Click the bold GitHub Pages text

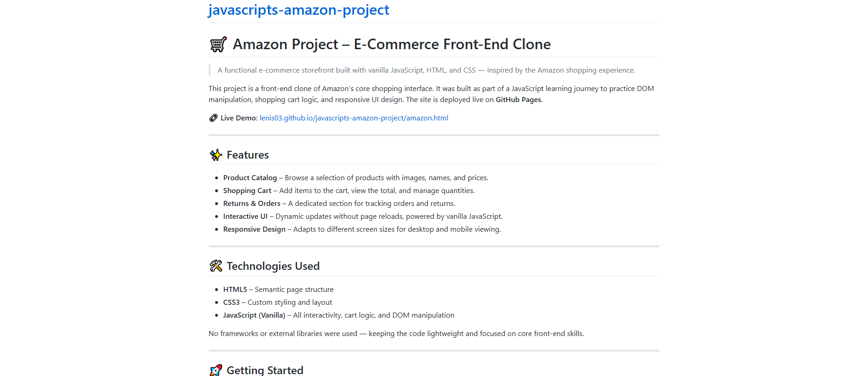pyautogui.click(x=518, y=100)
